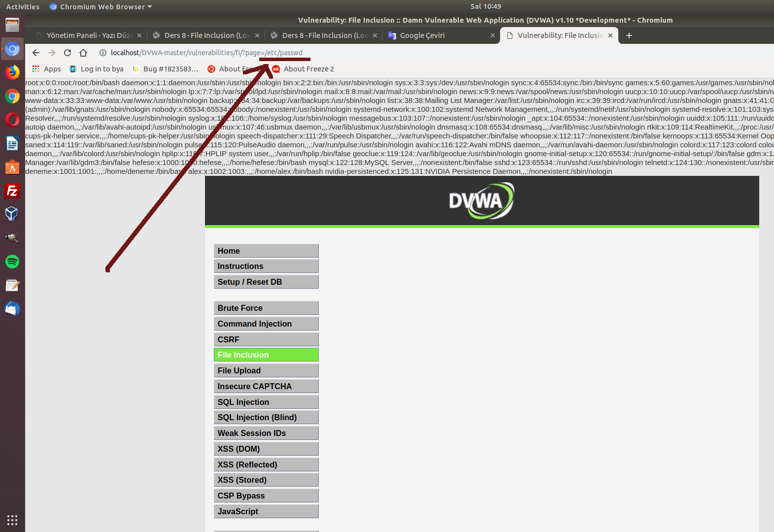Viewport: 774px width, 532px height.
Task: Open VirtualBox from the dock
Action: point(12,214)
